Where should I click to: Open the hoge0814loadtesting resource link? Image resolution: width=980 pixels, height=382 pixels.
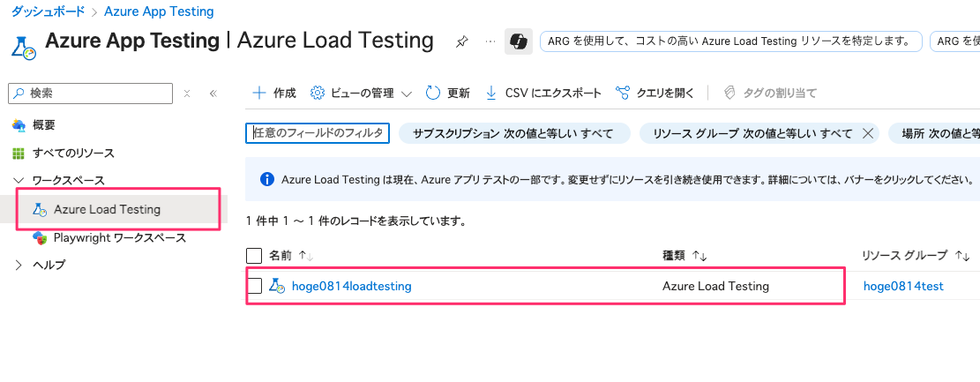point(351,287)
